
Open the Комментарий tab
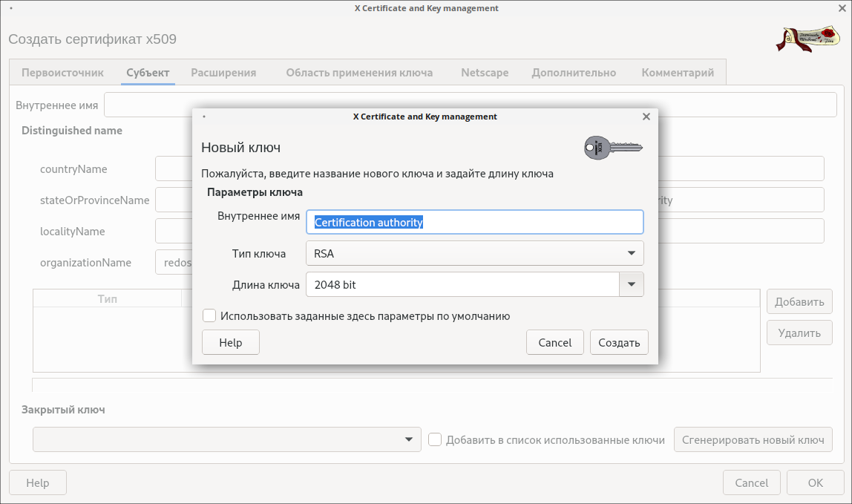[x=678, y=73]
